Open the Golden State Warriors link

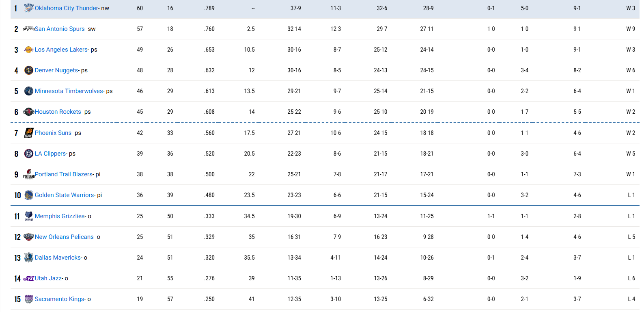(64, 195)
